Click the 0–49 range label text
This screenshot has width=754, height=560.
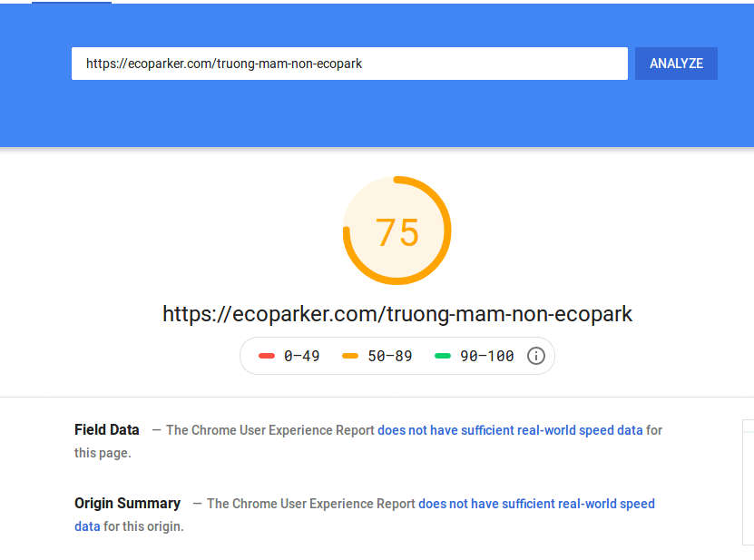[301, 356]
